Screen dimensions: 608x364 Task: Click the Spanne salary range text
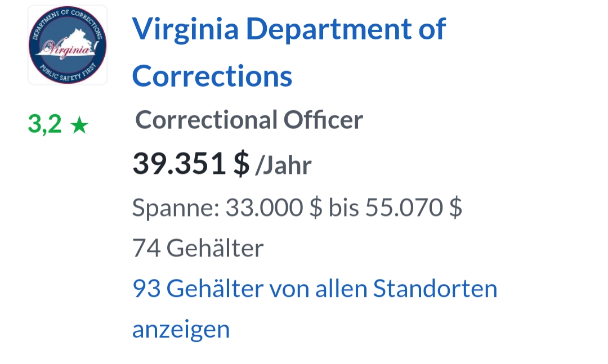[297, 208]
